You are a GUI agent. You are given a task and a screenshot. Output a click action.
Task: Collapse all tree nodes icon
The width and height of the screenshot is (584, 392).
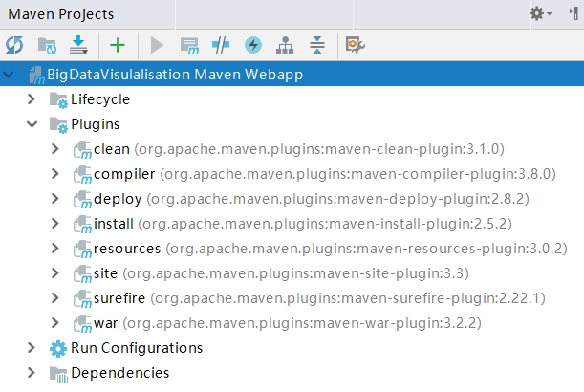[317, 45]
